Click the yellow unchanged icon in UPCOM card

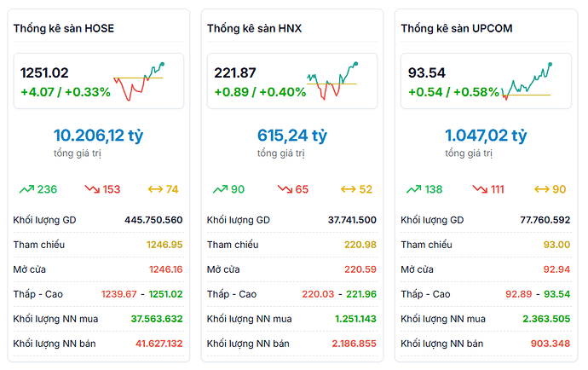tap(542, 189)
